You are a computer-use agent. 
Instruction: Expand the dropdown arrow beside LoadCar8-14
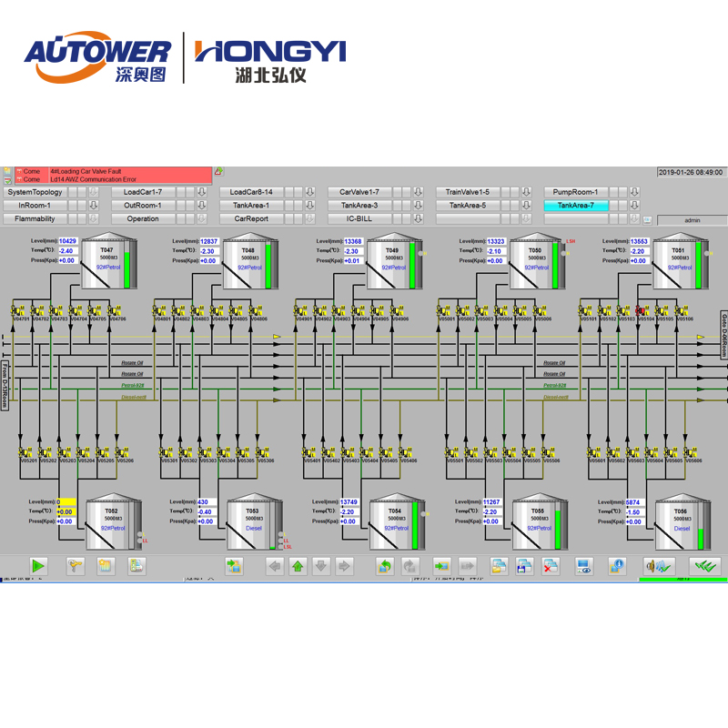tap(309, 192)
